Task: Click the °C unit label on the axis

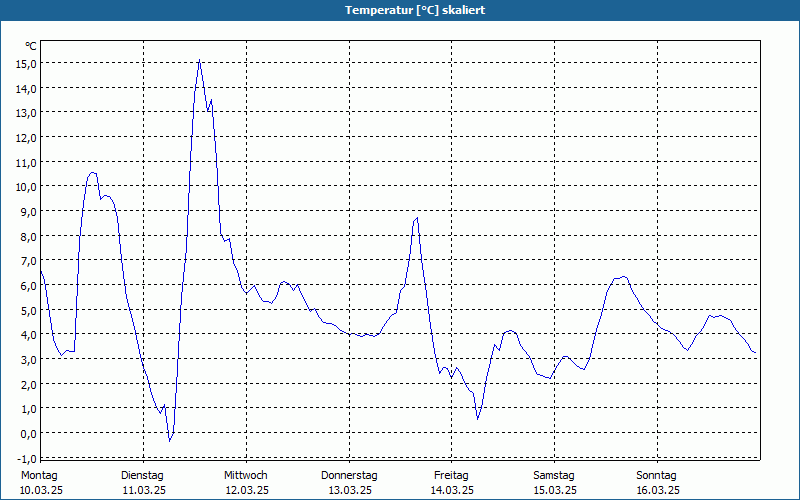Action: click(31, 46)
